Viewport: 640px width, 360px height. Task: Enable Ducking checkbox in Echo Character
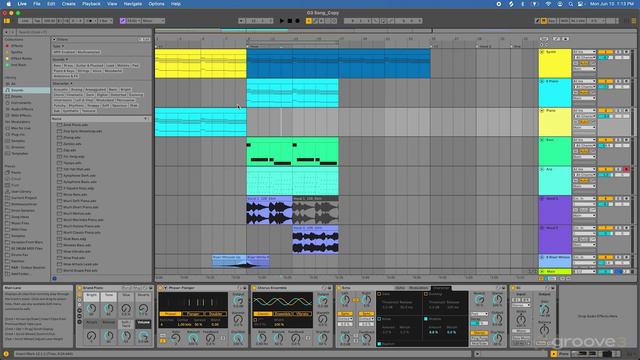tap(426, 294)
